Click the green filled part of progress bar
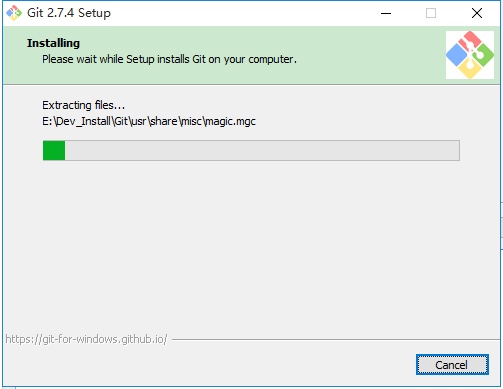This screenshot has width=503, height=389. pos(54,151)
